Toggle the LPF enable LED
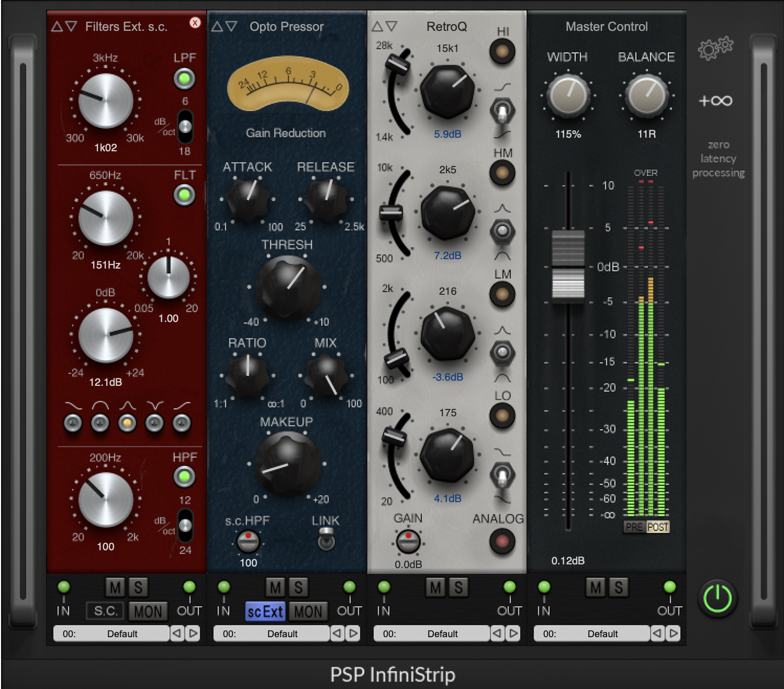Image resolution: width=784 pixels, height=689 pixels. pos(184,79)
